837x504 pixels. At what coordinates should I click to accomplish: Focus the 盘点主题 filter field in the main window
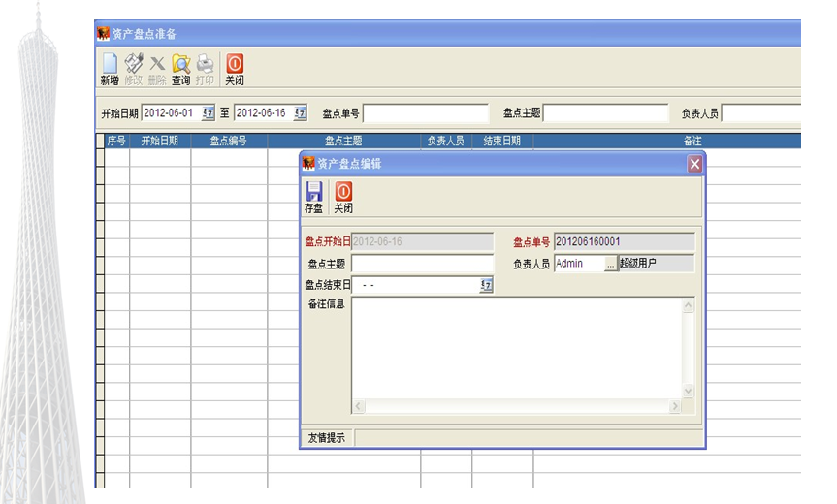point(605,113)
